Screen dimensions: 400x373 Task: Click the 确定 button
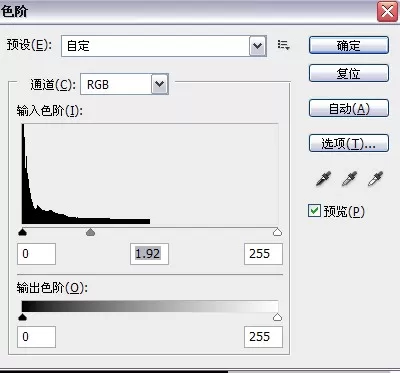tap(349, 45)
